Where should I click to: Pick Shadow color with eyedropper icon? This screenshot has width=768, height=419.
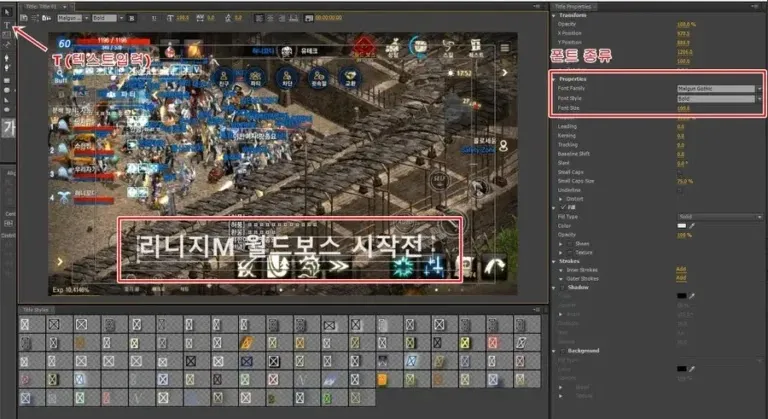coord(692,296)
